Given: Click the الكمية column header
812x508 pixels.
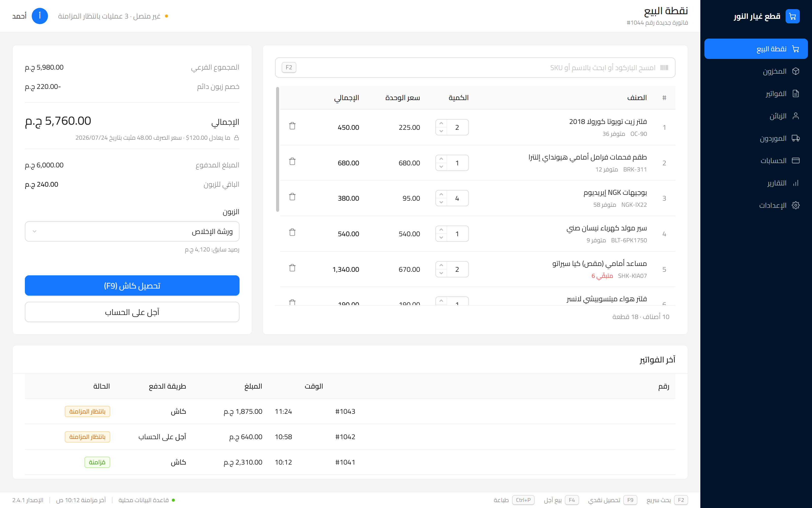Looking at the screenshot, I should 458,98.
